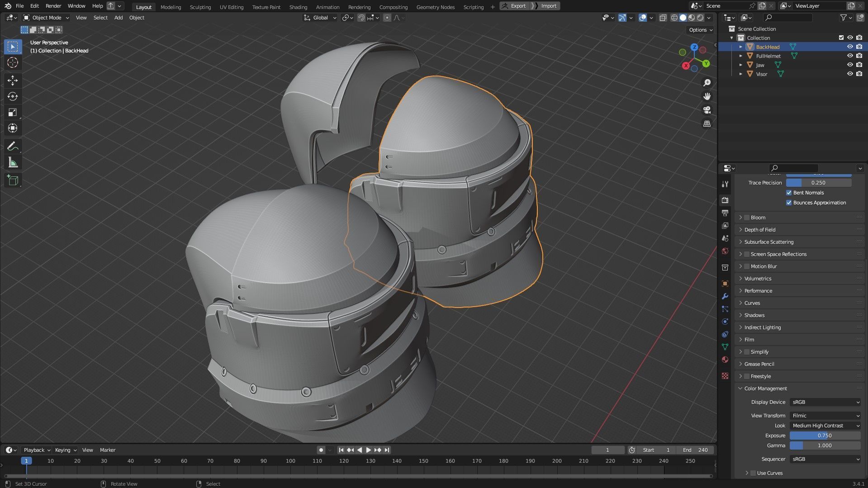Enable the Bloom checkbox

click(747, 218)
